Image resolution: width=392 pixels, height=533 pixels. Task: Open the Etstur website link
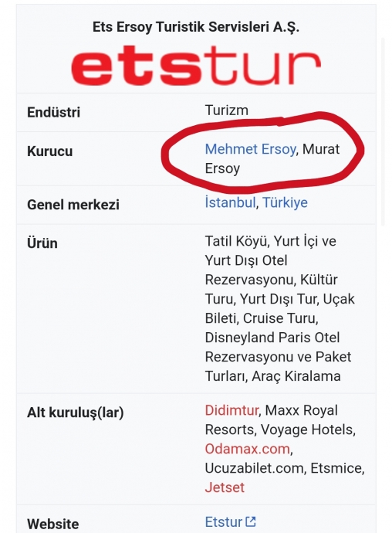(x=224, y=521)
